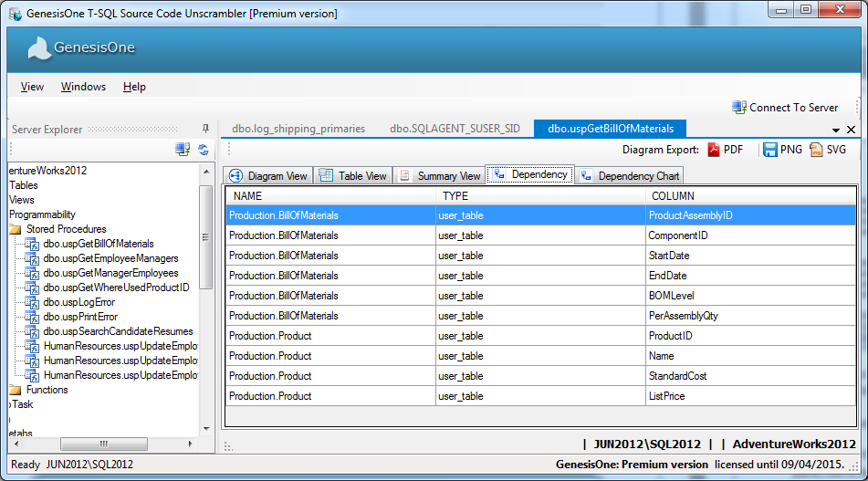The image size is (868, 481).
Task: Click the Server Explorer vertical scrollbar thumb
Action: (x=206, y=237)
